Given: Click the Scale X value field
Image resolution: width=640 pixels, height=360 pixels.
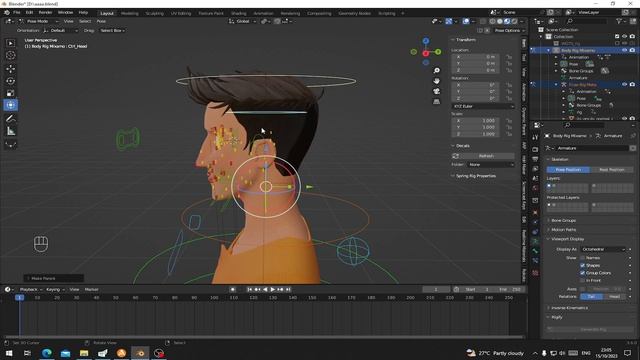Looking at the screenshot, I should [x=475, y=121].
